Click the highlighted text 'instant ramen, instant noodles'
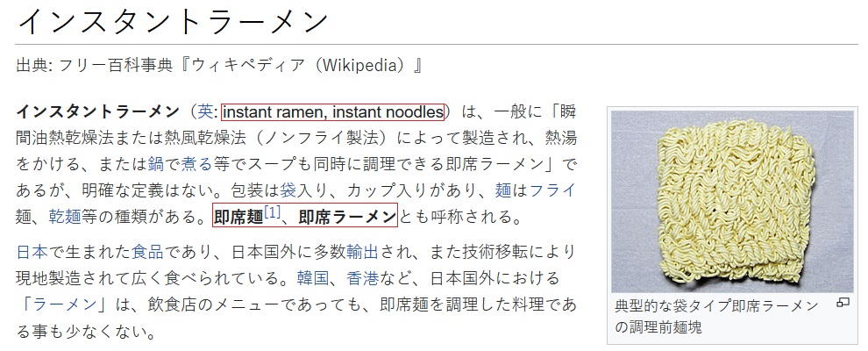Image resolution: width=868 pixels, height=351 pixels. pos(333,112)
